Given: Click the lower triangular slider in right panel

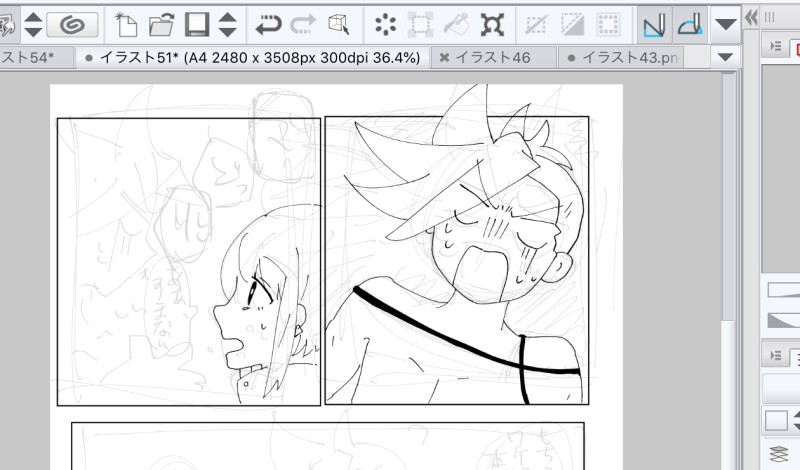Looking at the screenshot, I should (x=784, y=321).
